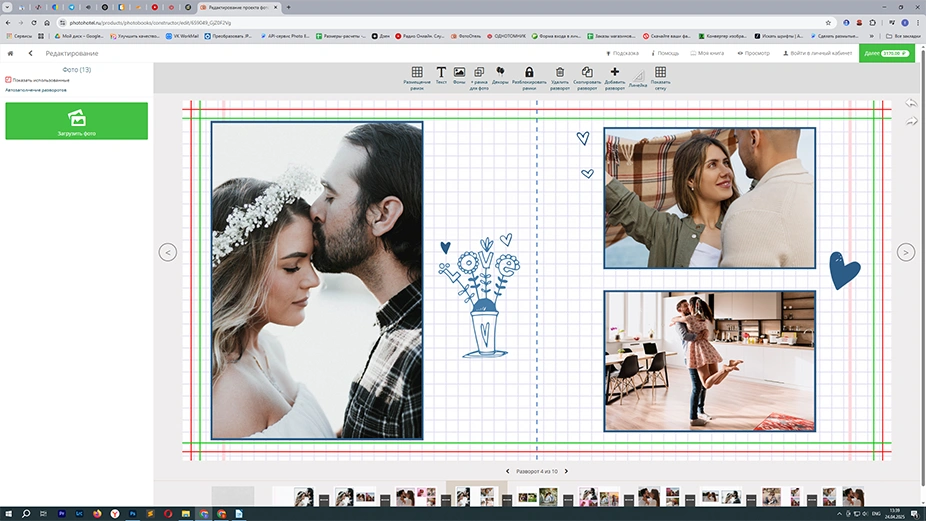Go to the next spread with the right circle arrow
This screenshot has height=521, width=926.
pos(906,252)
